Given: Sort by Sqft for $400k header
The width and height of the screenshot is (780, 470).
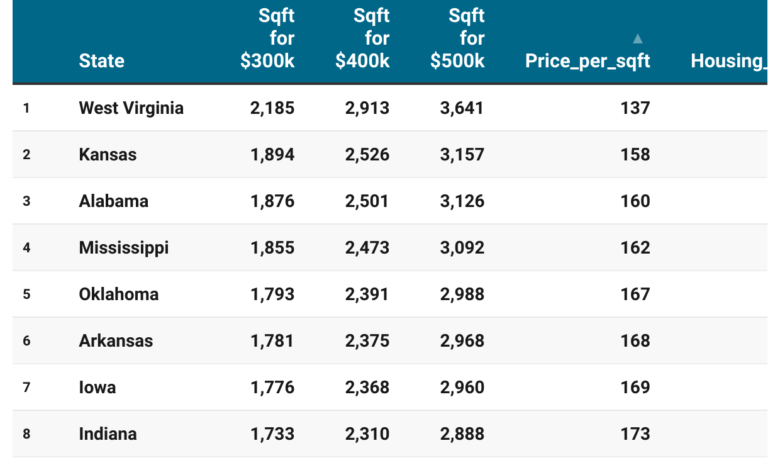Looking at the screenshot, I should [x=362, y=39].
